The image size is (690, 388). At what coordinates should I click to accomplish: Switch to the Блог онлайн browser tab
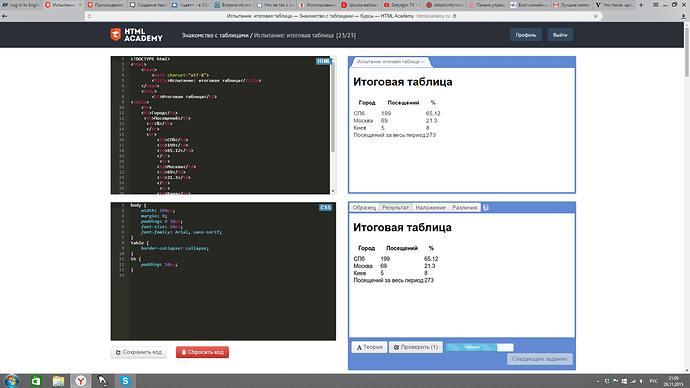point(528,5)
